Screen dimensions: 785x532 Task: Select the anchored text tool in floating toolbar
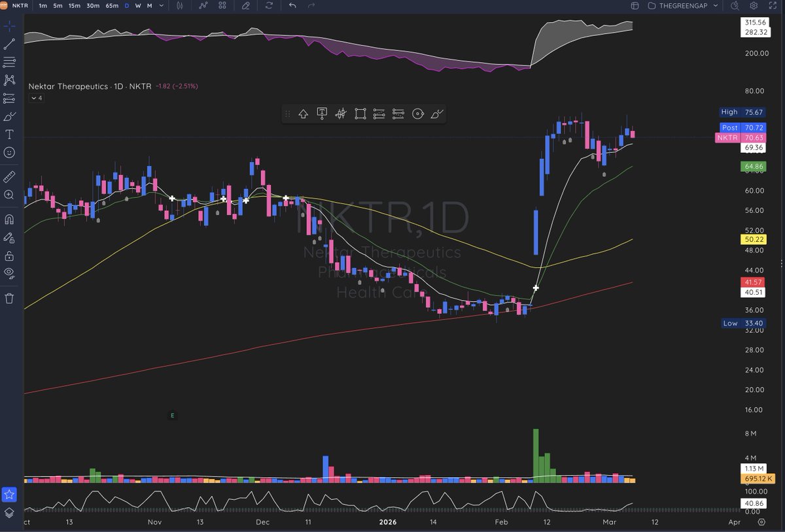click(x=322, y=114)
